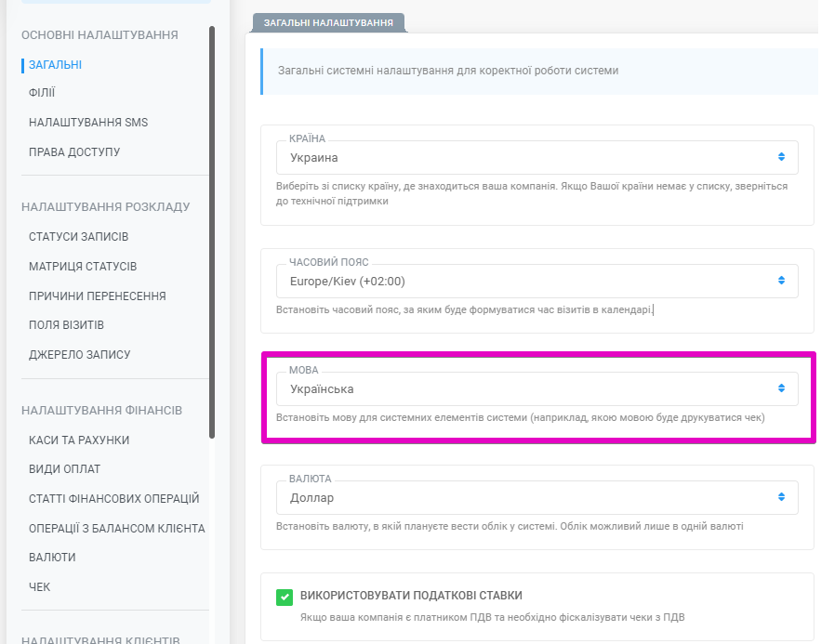821x644 pixels.
Task: Click the ПДВ taxpayer description text
Action: coord(492,617)
